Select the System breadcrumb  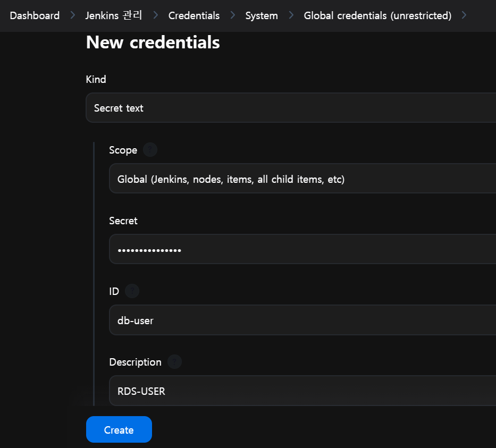[262, 15]
